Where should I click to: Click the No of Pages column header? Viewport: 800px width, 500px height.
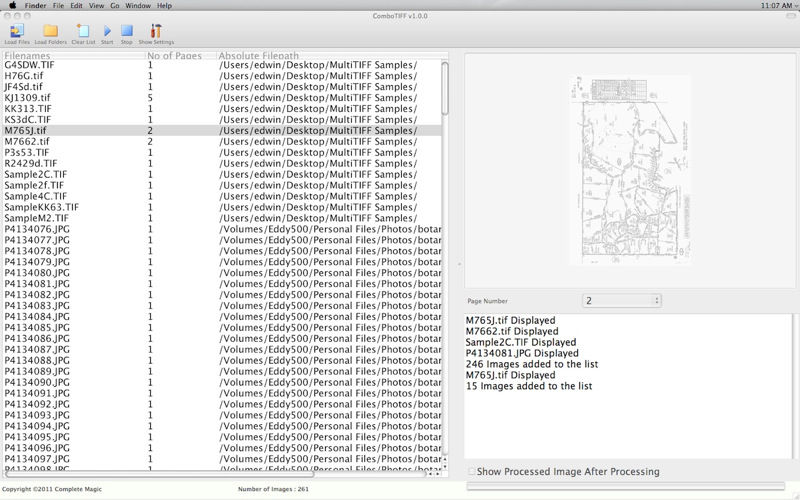(178, 55)
